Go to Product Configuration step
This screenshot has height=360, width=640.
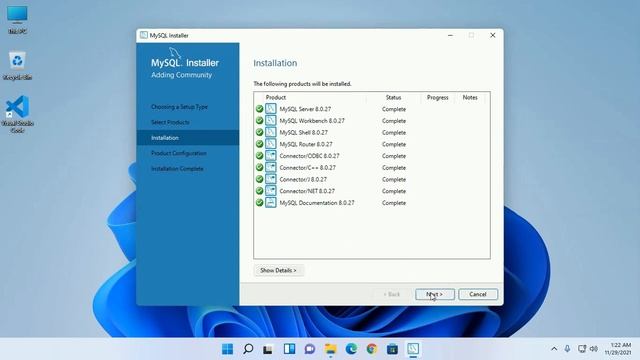179,153
